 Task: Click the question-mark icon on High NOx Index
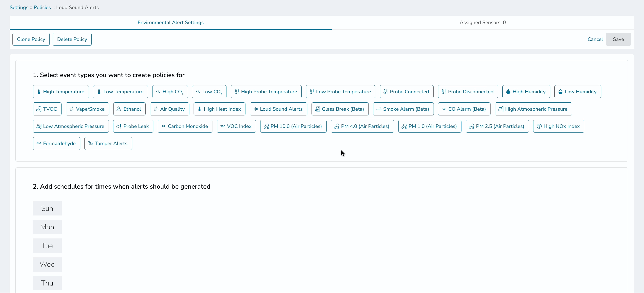(x=539, y=126)
